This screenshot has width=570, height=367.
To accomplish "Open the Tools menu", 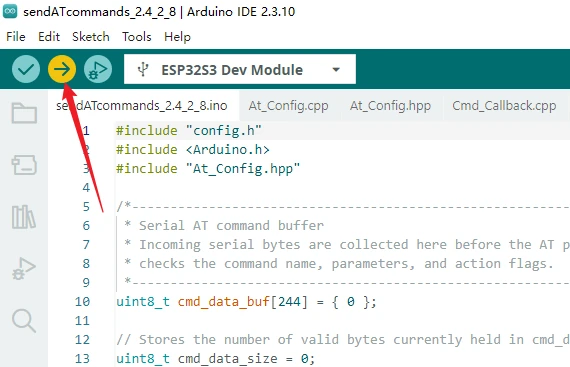I will [137, 36].
